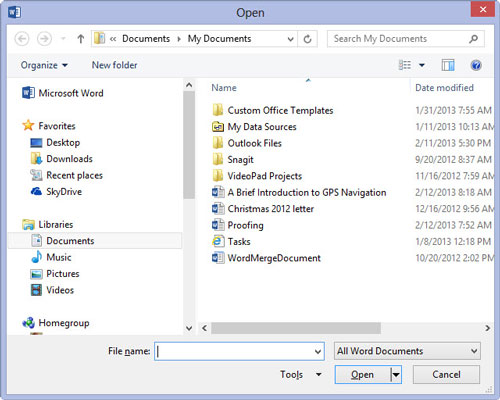Click the Word logo in title bar

(14, 12)
